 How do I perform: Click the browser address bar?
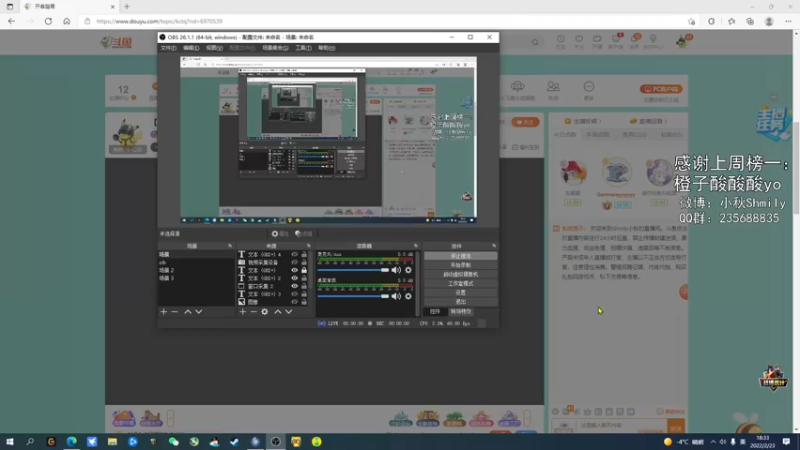click(388, 21)
